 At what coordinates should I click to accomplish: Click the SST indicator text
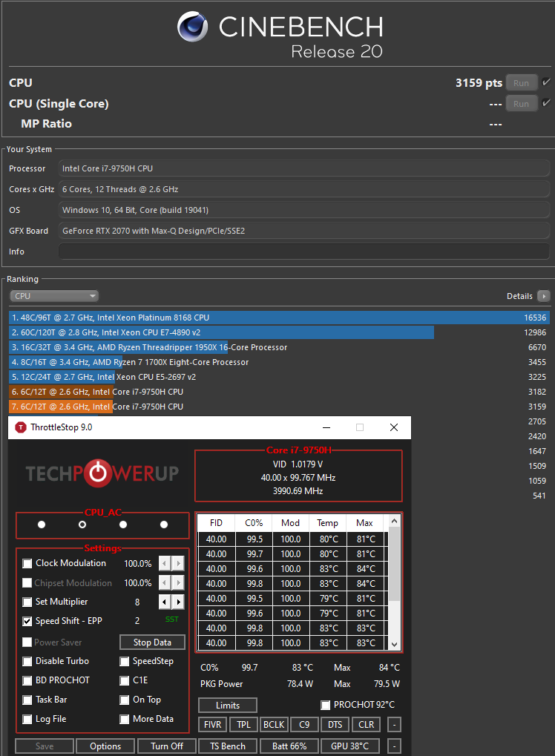tap(171, 619)
